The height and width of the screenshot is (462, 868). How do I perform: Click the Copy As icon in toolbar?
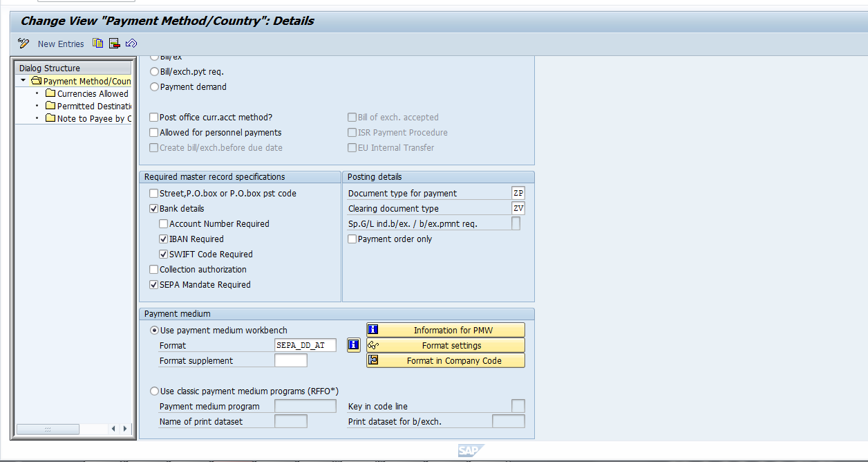coord(98,44)
